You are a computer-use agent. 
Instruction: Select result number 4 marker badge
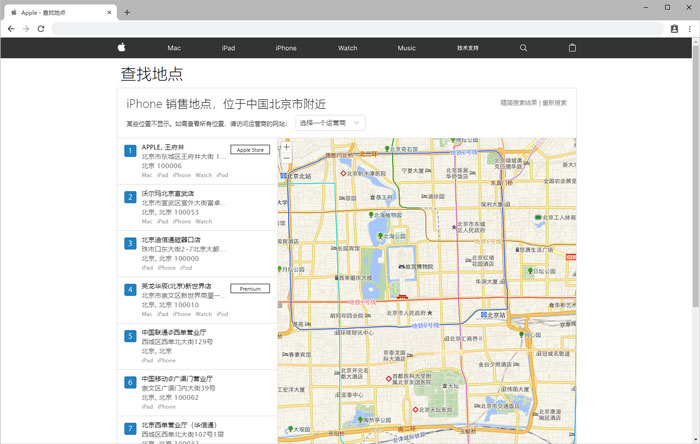(x=130, y=290)
